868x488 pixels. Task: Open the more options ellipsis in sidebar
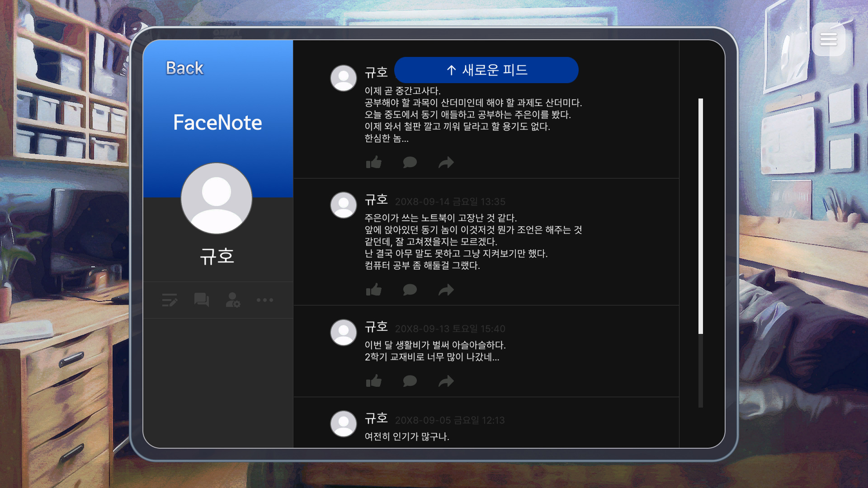(265, 300)
